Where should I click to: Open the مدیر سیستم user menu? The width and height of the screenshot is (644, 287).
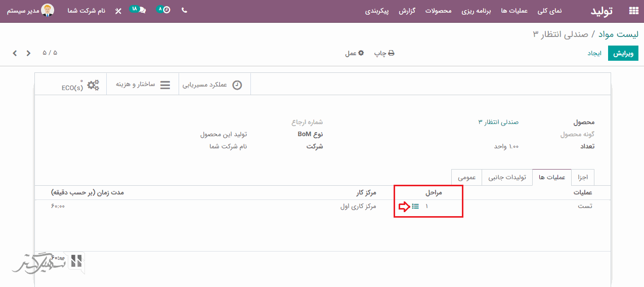click(30, 11)
